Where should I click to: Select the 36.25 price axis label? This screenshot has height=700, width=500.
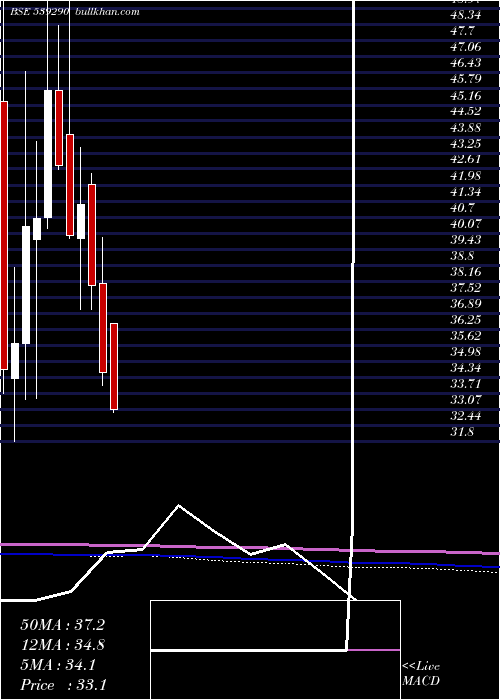[x=466, y=320]
